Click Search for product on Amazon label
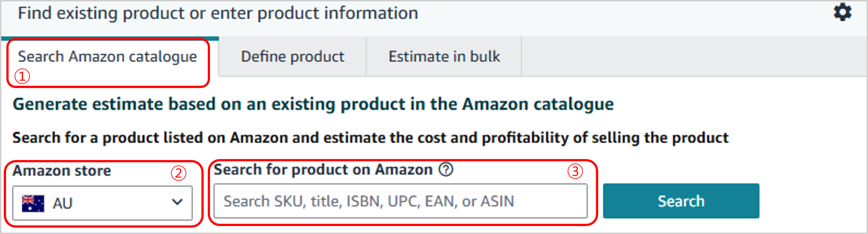Viewport: 868px width, 234px height. (x=323, y=170)
